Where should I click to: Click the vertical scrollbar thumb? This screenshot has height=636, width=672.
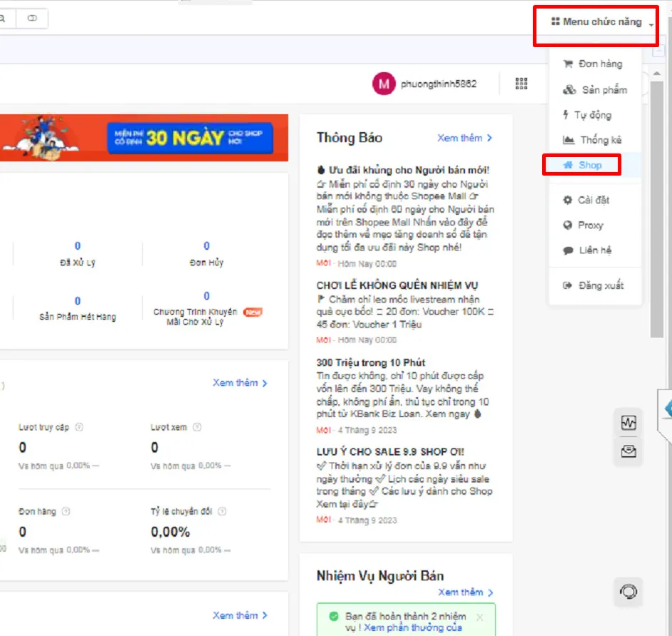tap(656, 210)
